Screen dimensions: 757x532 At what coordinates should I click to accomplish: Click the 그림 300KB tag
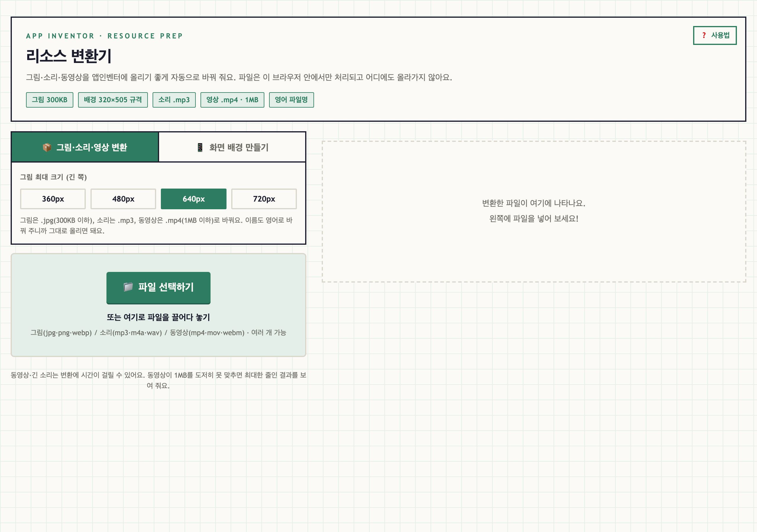tap(49, 100)
